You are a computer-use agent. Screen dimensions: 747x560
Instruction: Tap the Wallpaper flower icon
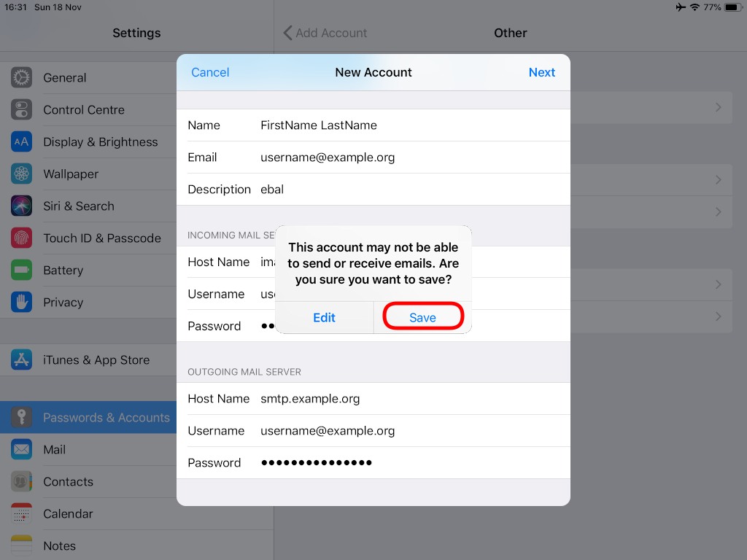(x=21, y=174)
